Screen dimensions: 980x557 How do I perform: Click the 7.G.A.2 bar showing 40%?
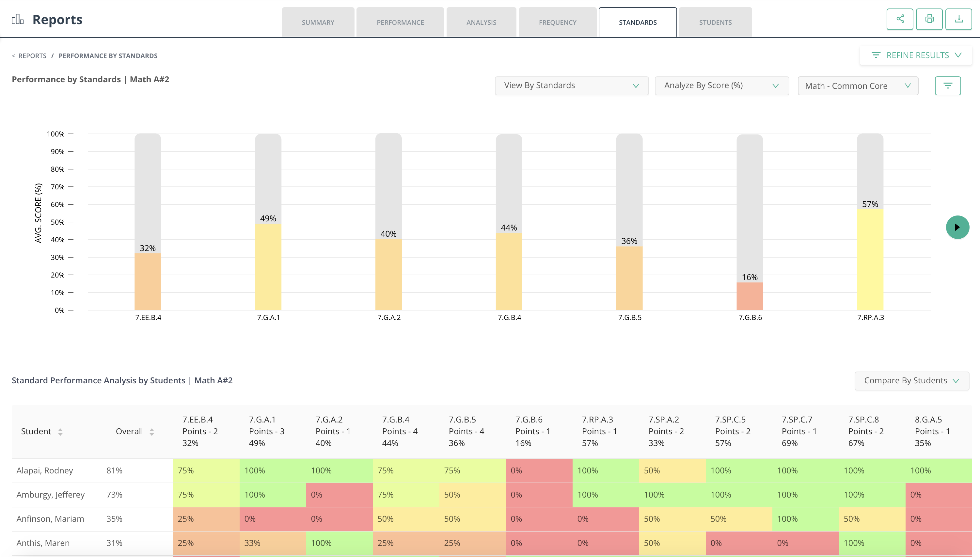pos(388,275)
